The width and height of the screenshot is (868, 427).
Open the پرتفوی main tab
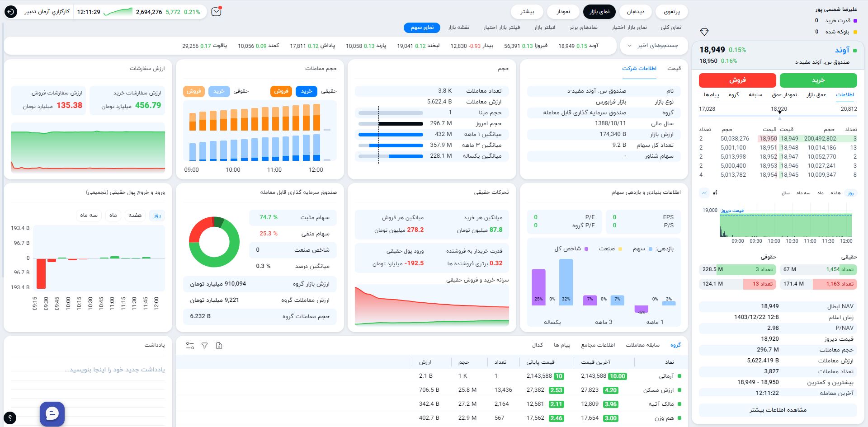(x=671, y=12)
